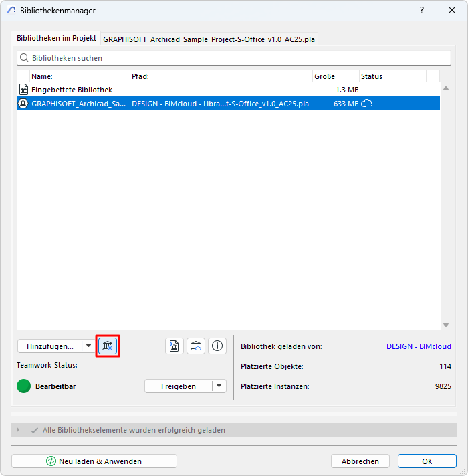Click the 1.3 MB size value
Screen dimensions: 468x476
click(x=347, y=90)
